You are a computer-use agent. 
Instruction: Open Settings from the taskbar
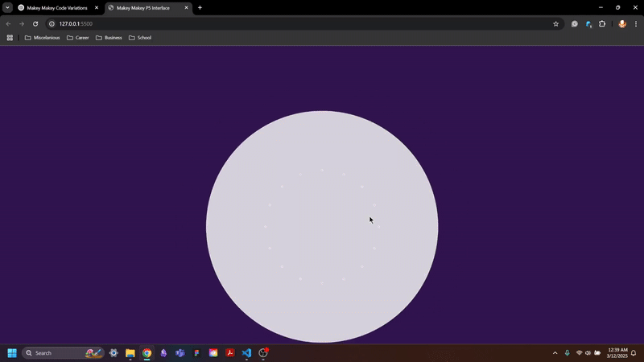(x=114, y=353)
